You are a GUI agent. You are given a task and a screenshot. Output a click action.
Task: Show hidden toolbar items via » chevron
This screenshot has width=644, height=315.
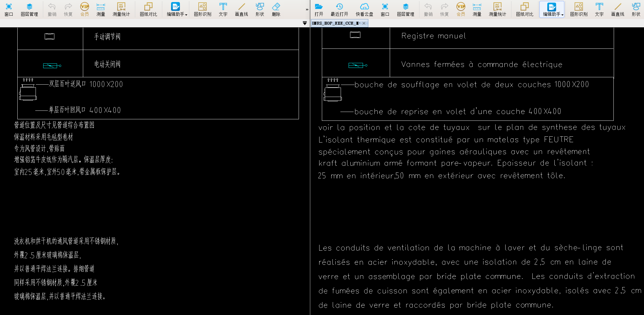(307, 9)
